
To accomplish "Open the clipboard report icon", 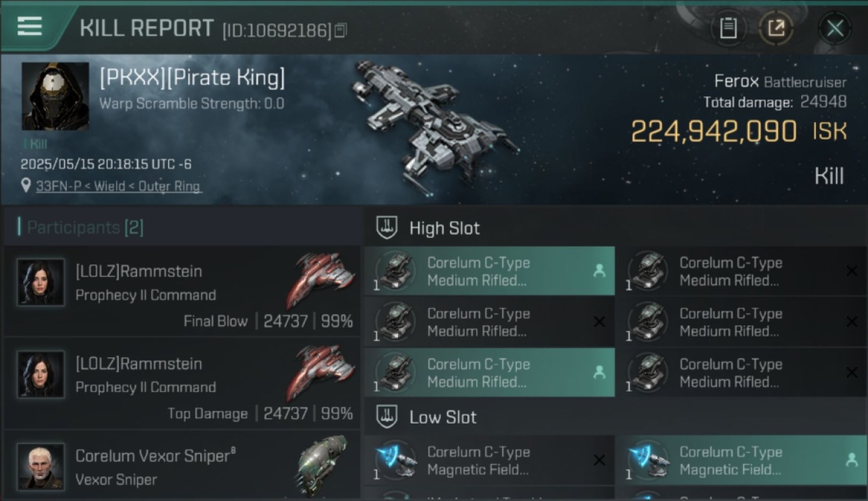I will 728,28.
